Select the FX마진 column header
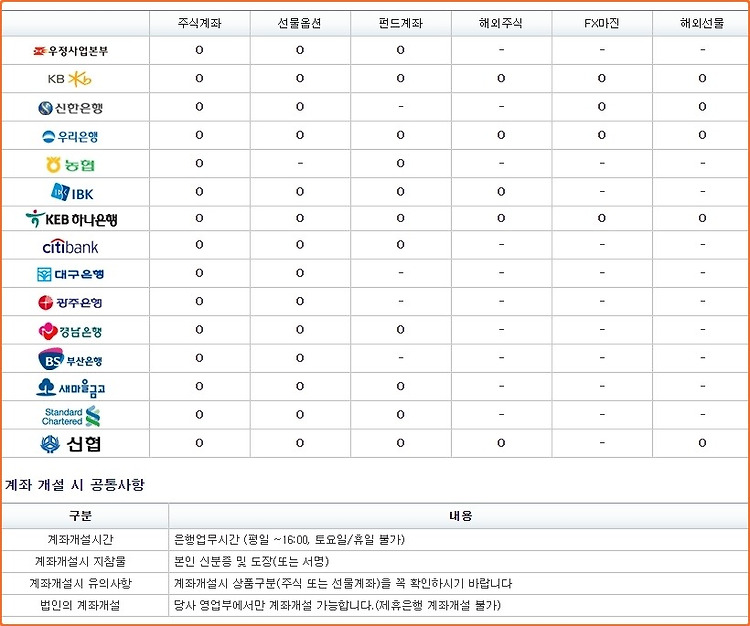750x626 pixels. tap(602, 23)
